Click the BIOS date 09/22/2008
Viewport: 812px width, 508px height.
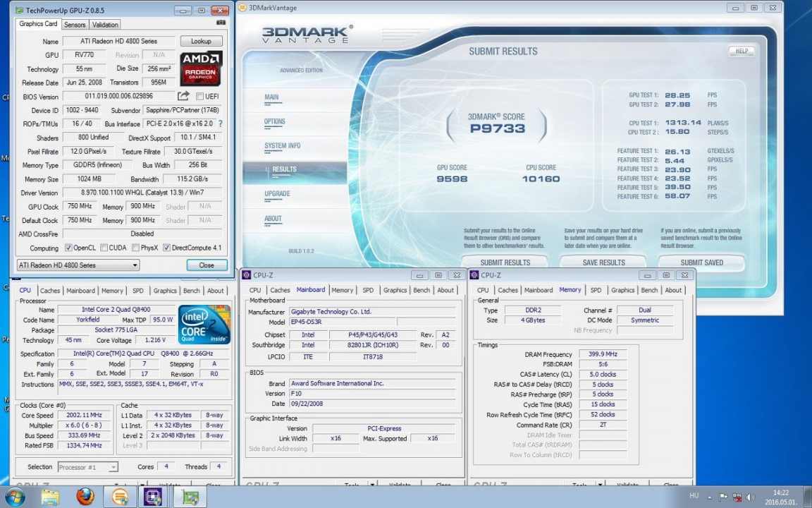pos(372,404)
